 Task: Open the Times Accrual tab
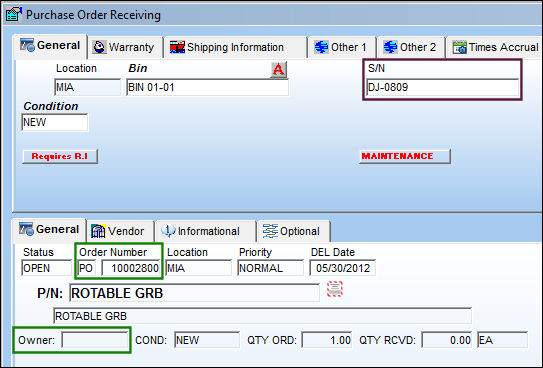pyautogui.click(x=495, y=47)
